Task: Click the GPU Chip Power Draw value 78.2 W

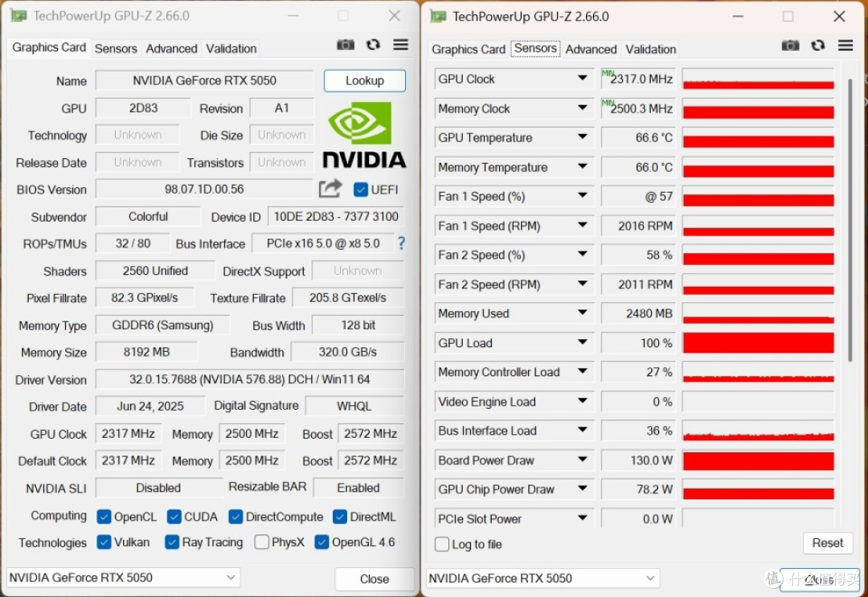Action: [638, 489]
